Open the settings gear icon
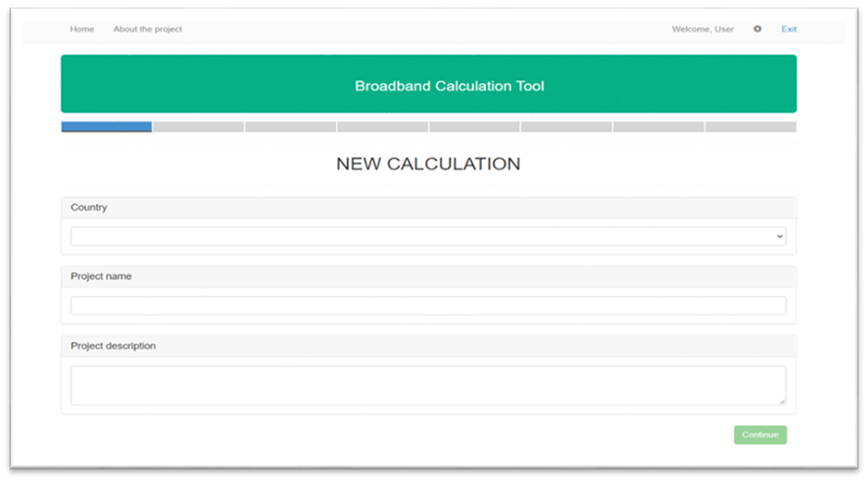Image resolution: width=868 pixels, height=482 pixels. click(757, 29)
